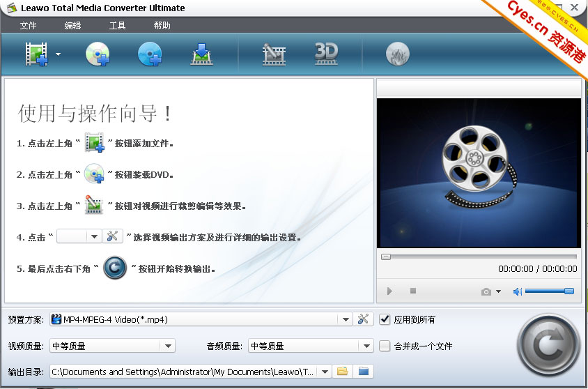The height and width of the screenshot is (389, 588).
Task: Open the 编辑 menu
Action: pyautogui.click(x=72, y=26)
